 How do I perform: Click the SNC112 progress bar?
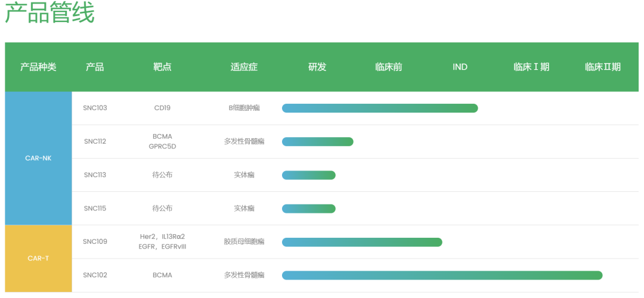tap(317, 142)
